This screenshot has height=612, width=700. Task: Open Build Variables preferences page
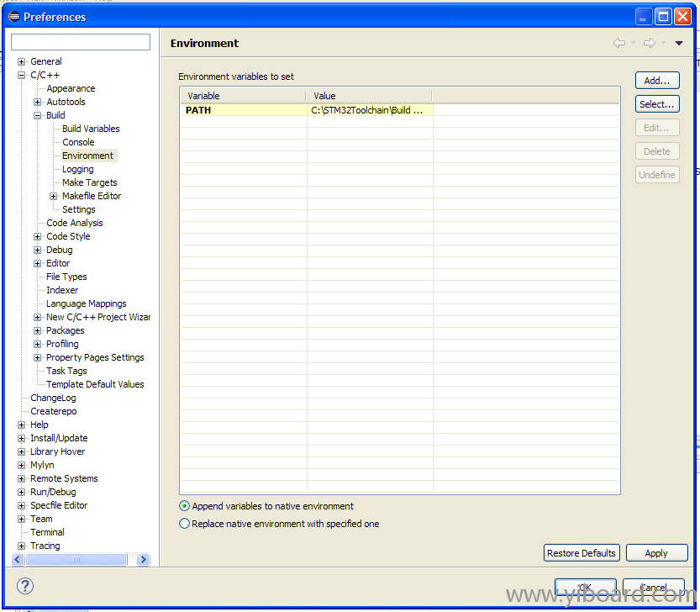91,129
